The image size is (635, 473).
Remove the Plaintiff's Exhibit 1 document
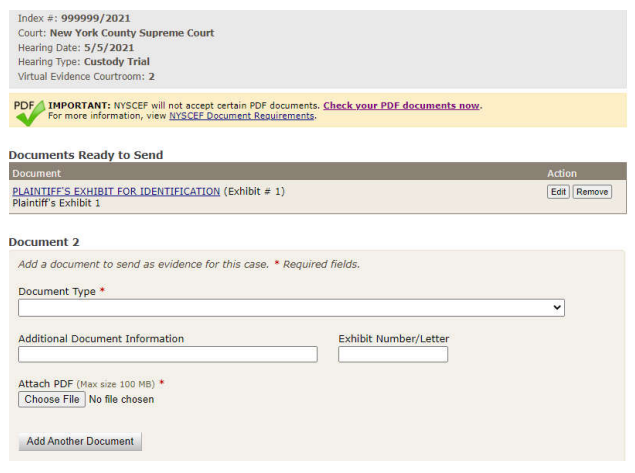[592, 192]
